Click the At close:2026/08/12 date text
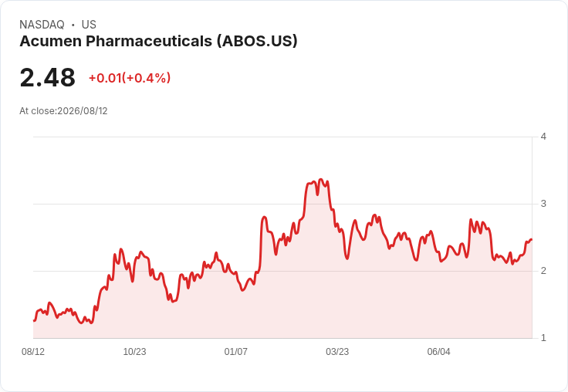This screenshot has width=568, height=392. [x=63, y=111]
